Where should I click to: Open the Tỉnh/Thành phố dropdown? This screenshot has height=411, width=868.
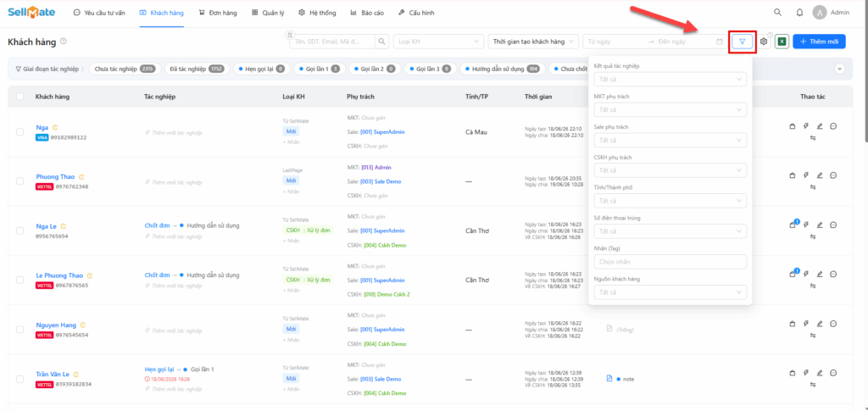tap(670, 201)
